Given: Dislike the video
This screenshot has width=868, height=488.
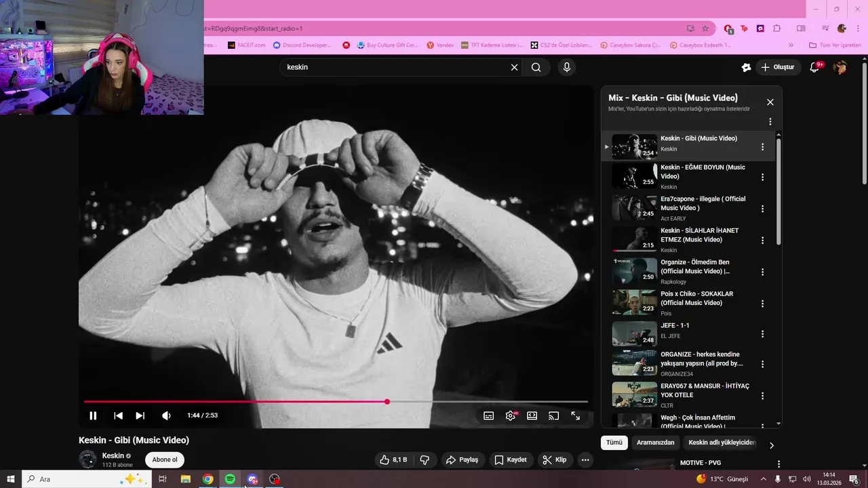Looking at the screenshot, I should click(x=425, y=460).
